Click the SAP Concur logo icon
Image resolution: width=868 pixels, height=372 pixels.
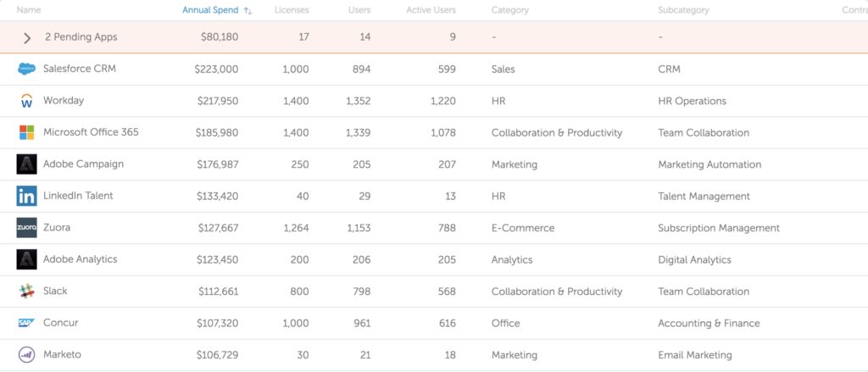click(x=26, y=323)
